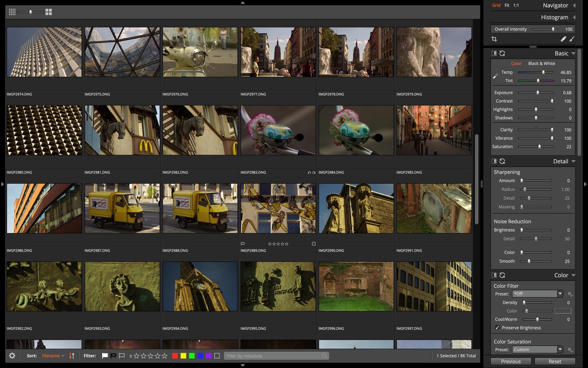This screenshot has width=588, height=368.
Task: Open the Sort by Filename dropdown
Action: (53, 356)
